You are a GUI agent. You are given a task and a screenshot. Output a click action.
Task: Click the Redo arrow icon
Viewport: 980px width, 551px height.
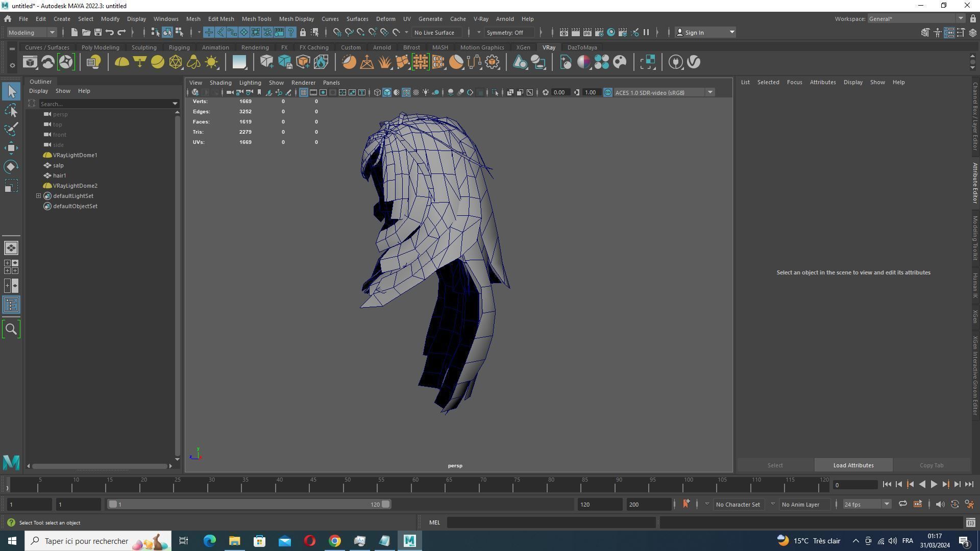click(121, 33)
